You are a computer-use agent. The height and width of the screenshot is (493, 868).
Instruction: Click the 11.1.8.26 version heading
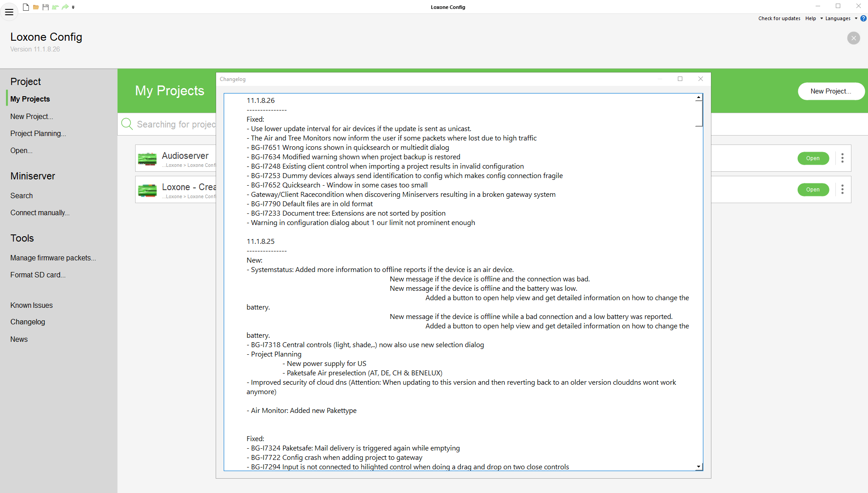tap(260, 101)
